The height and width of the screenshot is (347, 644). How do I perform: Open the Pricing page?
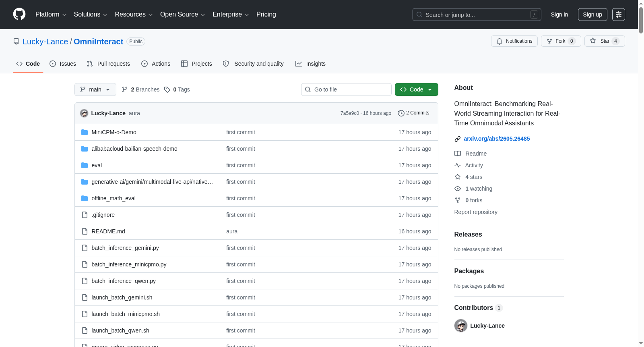[x=266, y=15]
